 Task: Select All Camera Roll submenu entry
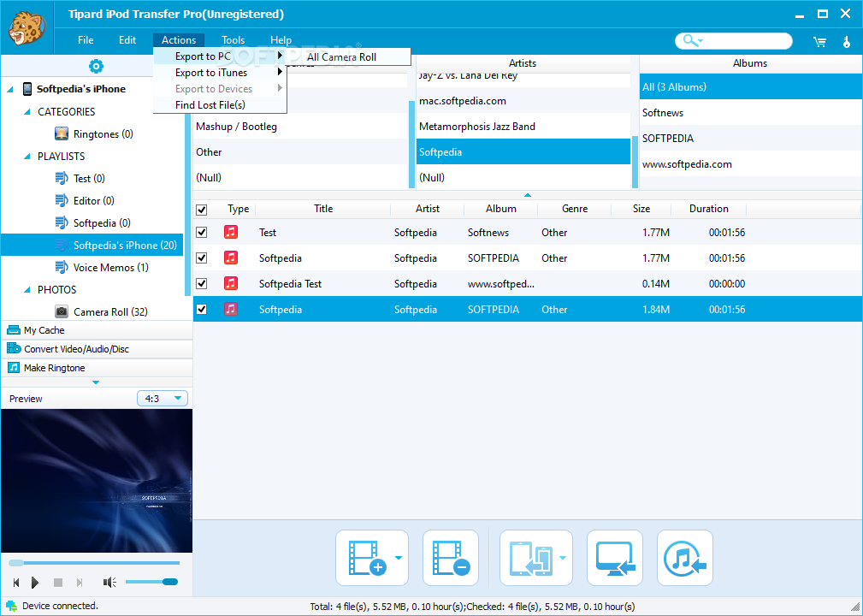348,56
